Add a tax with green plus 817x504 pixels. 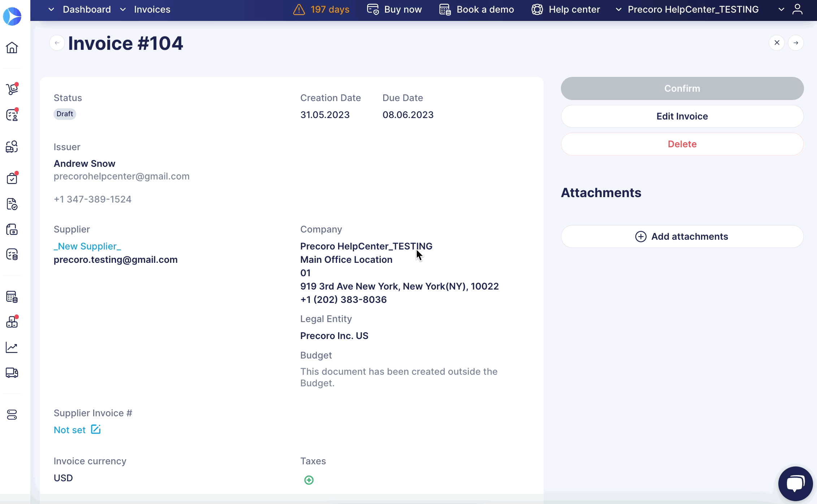pyautogui.click(x=309, y=480)
